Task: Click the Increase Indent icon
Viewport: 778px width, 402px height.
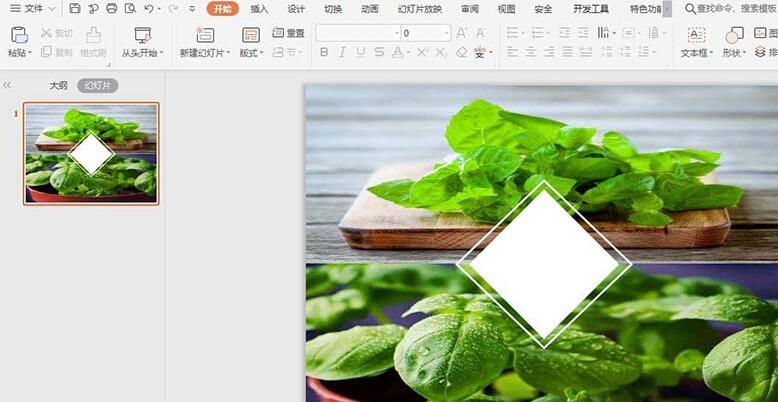Action: click(583, 33)
